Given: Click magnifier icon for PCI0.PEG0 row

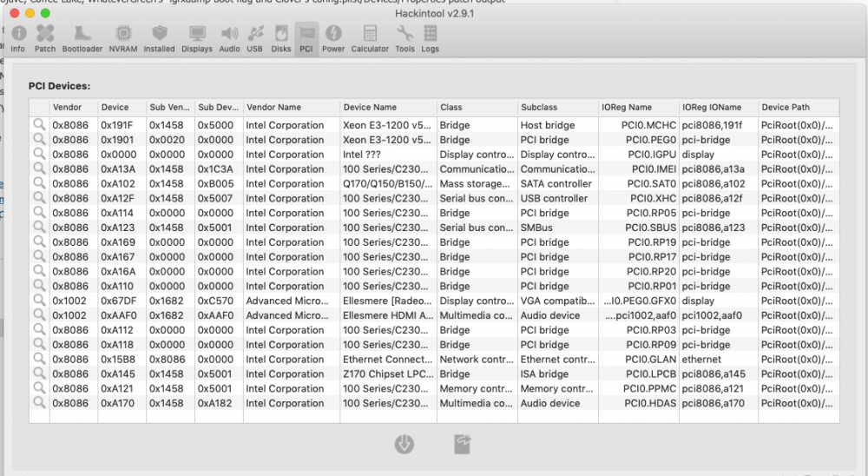Looking at the screenshot, I should pyautogui.click(x=39, y=139).
